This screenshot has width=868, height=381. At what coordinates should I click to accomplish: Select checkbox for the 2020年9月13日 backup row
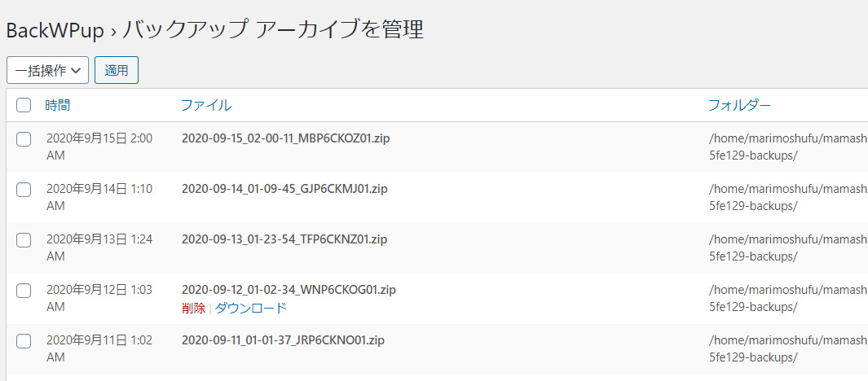24,240
